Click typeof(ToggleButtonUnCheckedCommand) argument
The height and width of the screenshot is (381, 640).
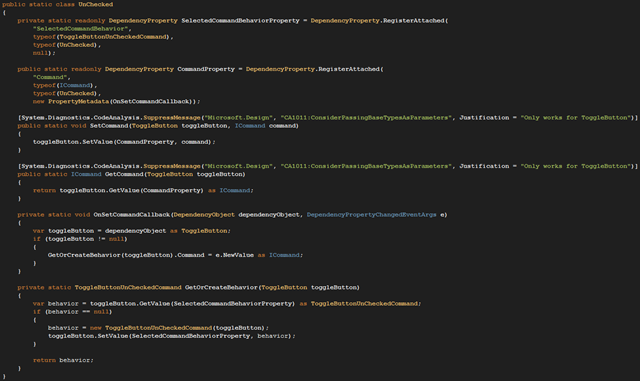pyautogui.click(x=101, y=37)
